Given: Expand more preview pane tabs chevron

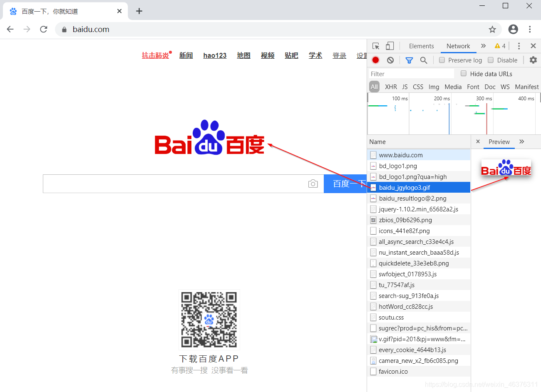Looking at the screenshot, I should tap(522, 141).
